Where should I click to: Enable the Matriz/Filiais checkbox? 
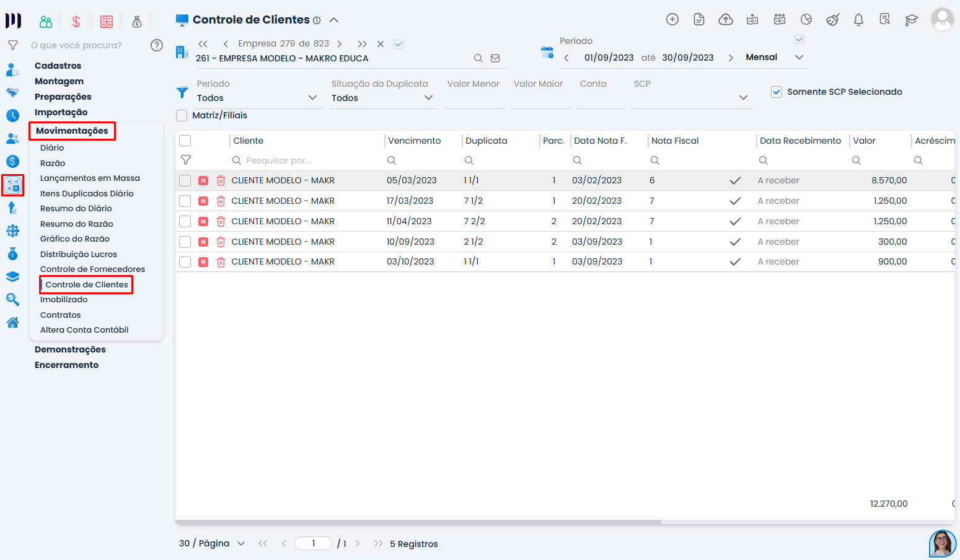point(182,115)
